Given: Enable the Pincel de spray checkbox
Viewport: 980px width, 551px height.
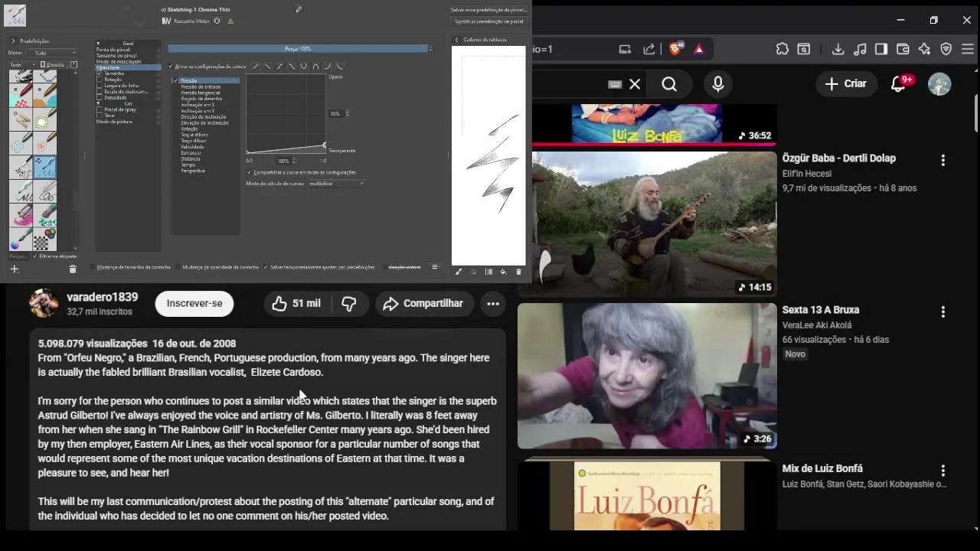Looking at the screenshot, I should (x=100, y=109).
